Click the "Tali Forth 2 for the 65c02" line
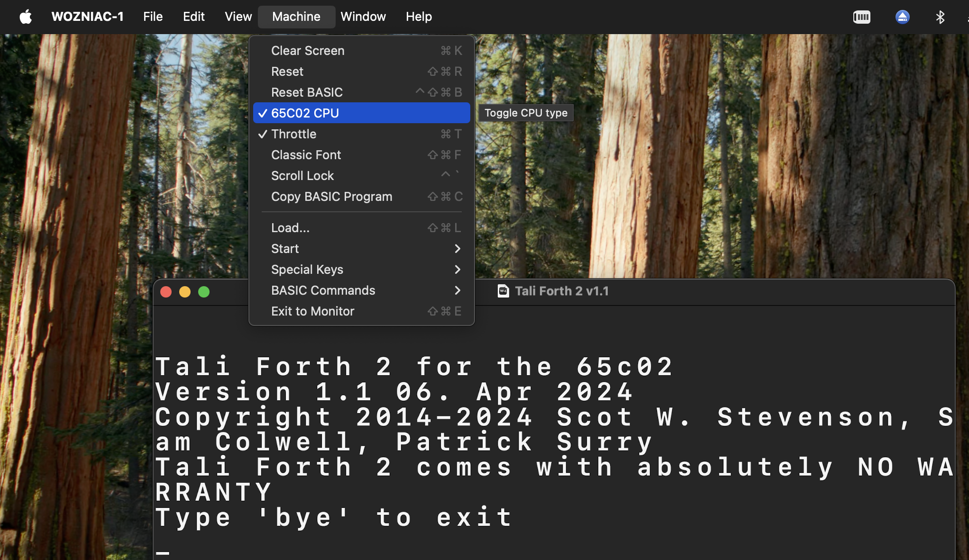The width and height of the screenshot is (969, 560). [414, 367]
